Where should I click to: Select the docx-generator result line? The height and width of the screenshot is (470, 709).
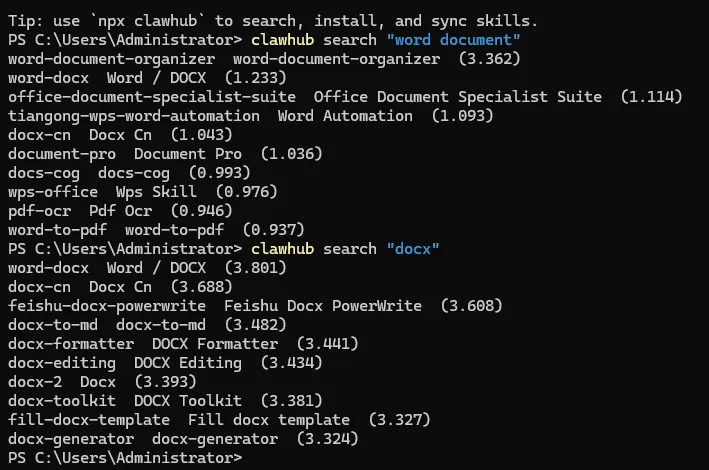70,438
